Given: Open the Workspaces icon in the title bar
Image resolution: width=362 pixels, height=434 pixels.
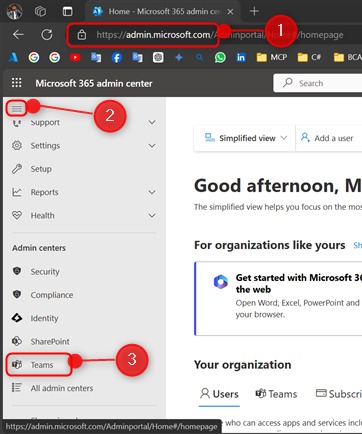Looking at the screenshot, I should [40, 11].
